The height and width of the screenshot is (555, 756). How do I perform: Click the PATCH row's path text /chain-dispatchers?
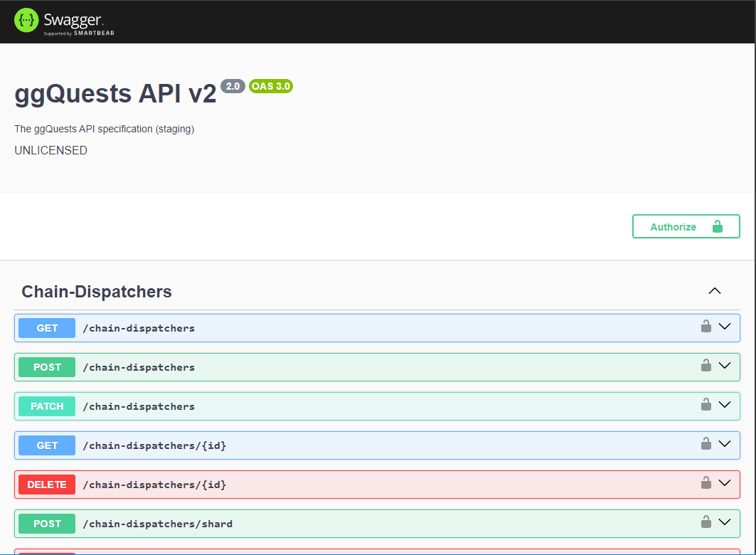139,406
